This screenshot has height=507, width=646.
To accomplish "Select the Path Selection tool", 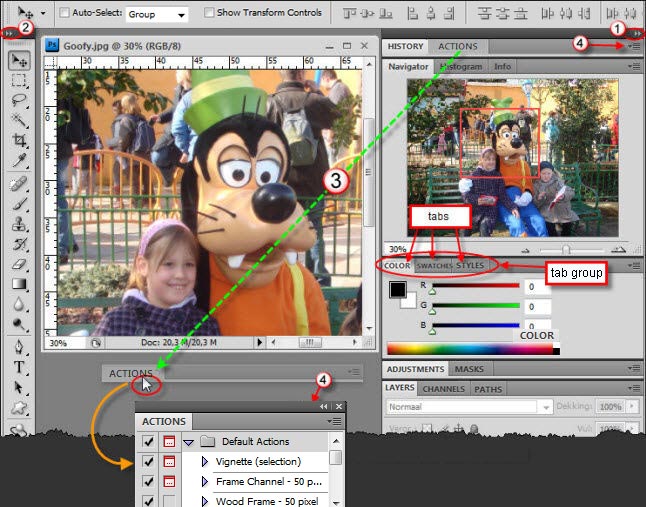I will point(19,387).
